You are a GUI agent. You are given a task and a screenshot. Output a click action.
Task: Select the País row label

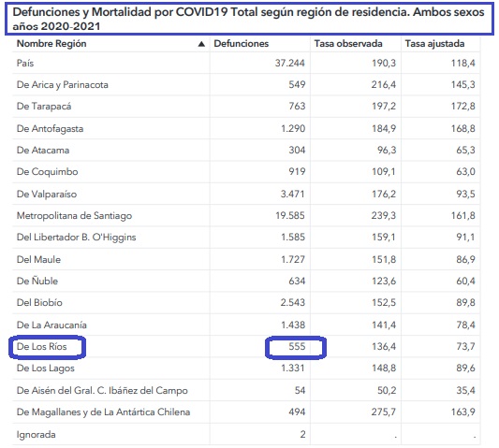[x=25, y=63]
